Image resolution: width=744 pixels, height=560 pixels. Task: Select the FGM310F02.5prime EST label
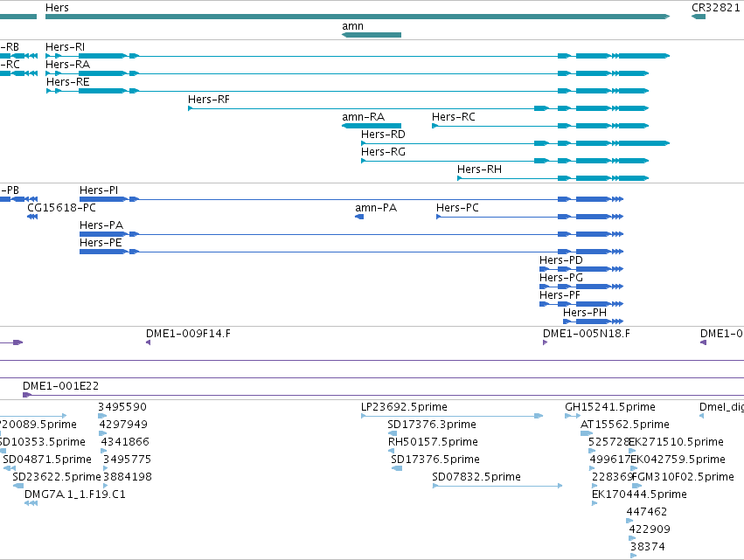click(684, 478)
